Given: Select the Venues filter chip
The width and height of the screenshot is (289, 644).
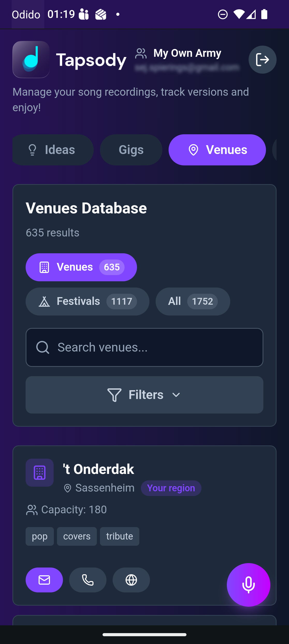Looking at the screenshot, I should 81,267.
